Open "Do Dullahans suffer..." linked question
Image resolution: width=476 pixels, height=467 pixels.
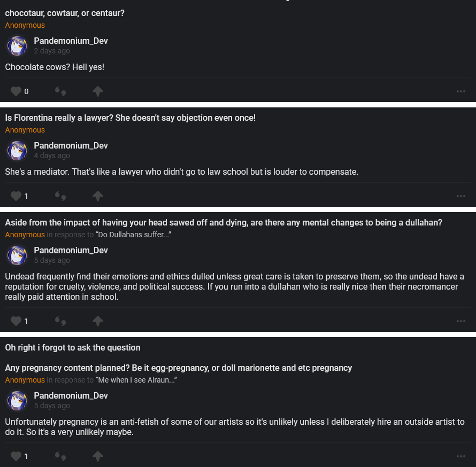tap(133, 235)
